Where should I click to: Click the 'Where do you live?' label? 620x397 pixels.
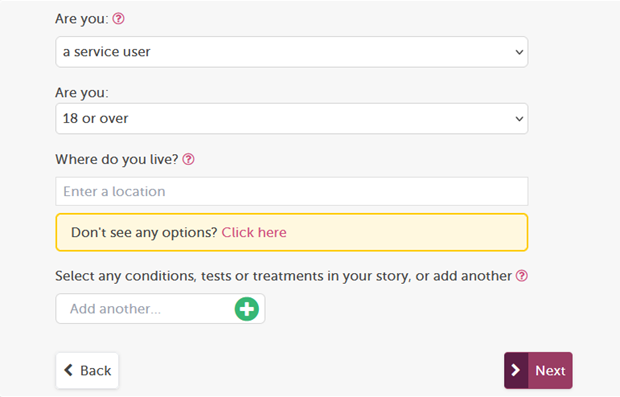117,159
